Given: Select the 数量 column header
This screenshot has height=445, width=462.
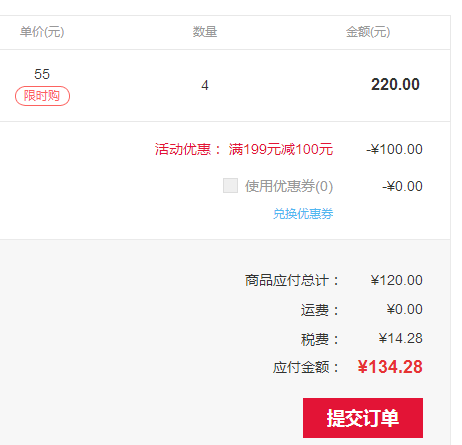Looking at the screenshot, I should [x=205, y=32].
